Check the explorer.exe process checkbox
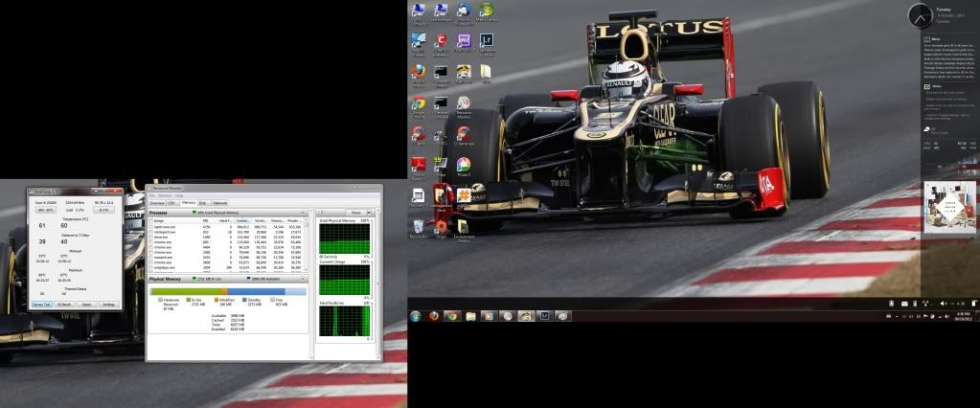This screenshot has width=980, height=408. (151, 257)
